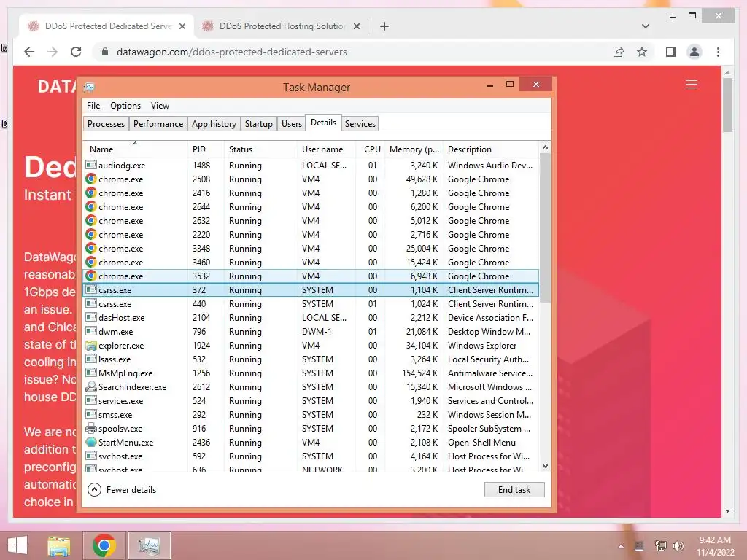The width and height of the screenshot is (747, 560).
Task: Click Task Manager list scroll-up arrow
Action: (x=546, y=147)
